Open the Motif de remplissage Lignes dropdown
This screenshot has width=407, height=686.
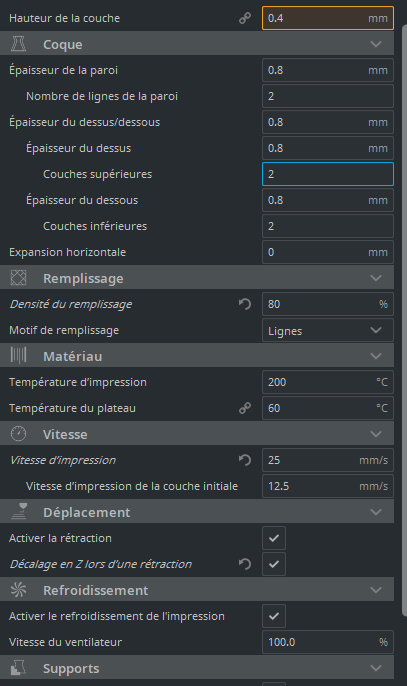pos(328,330)
